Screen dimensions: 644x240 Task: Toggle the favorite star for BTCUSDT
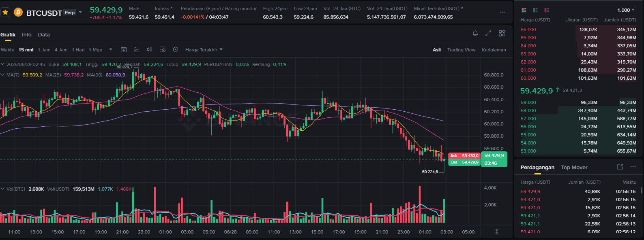point(5,12)
